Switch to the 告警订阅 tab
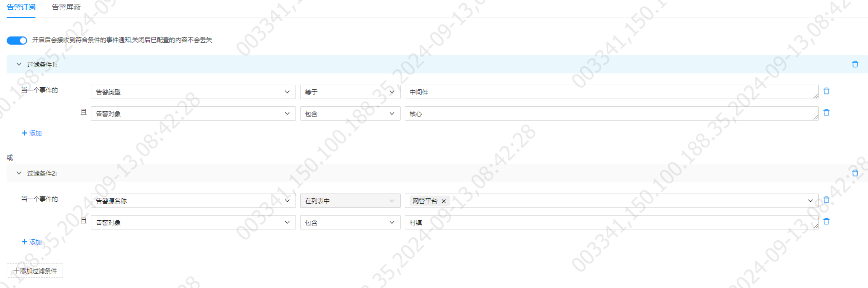 click(21, 7)
